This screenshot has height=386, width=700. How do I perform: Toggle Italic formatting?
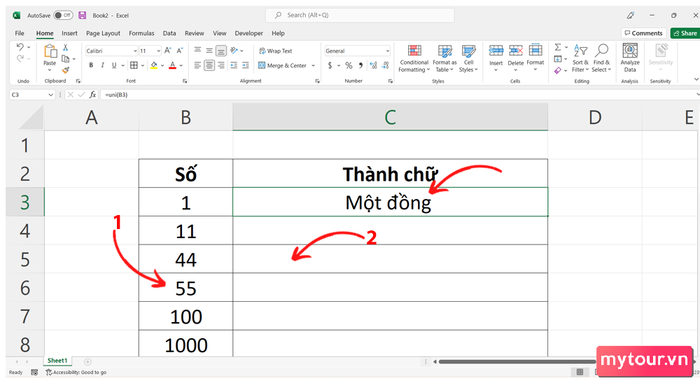pos(103,65)
